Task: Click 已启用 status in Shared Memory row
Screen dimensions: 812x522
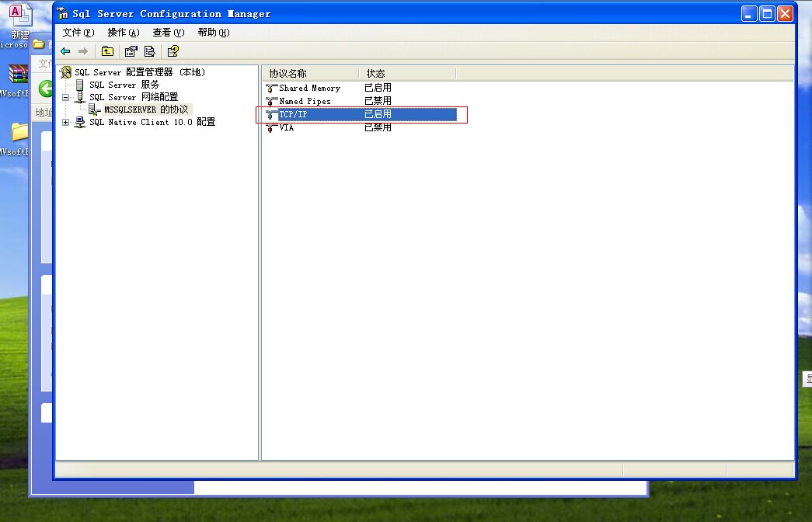Action: [x=378, y=88]
